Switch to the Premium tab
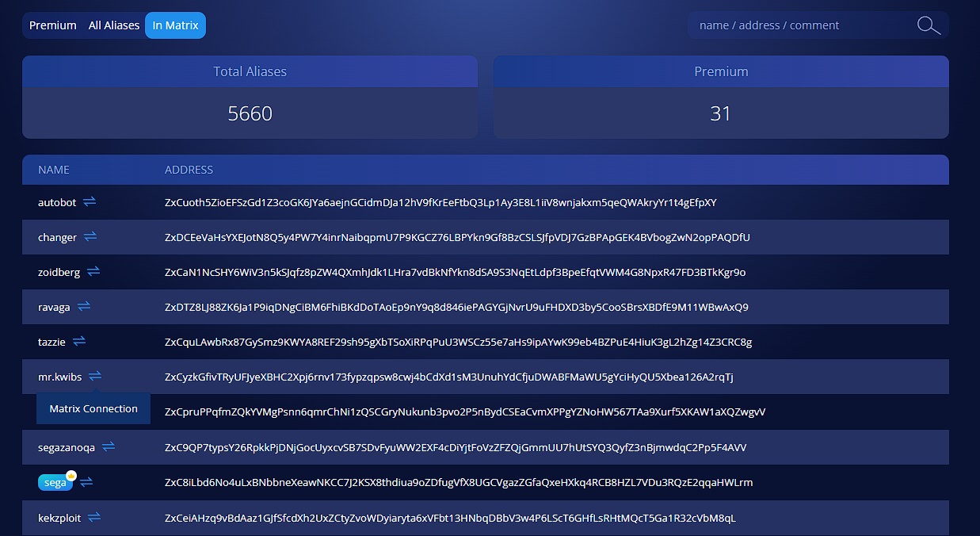 [x=53, y=25]
